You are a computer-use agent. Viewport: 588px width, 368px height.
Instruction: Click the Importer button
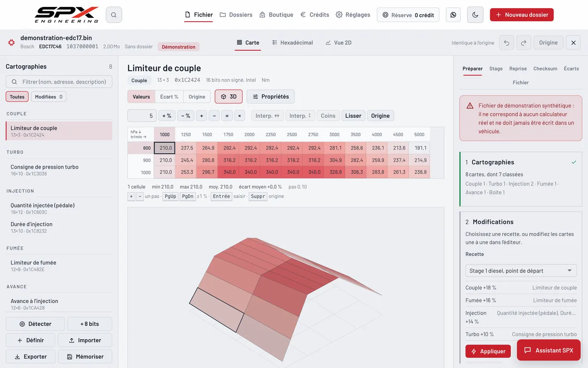[x=85, y=340]
